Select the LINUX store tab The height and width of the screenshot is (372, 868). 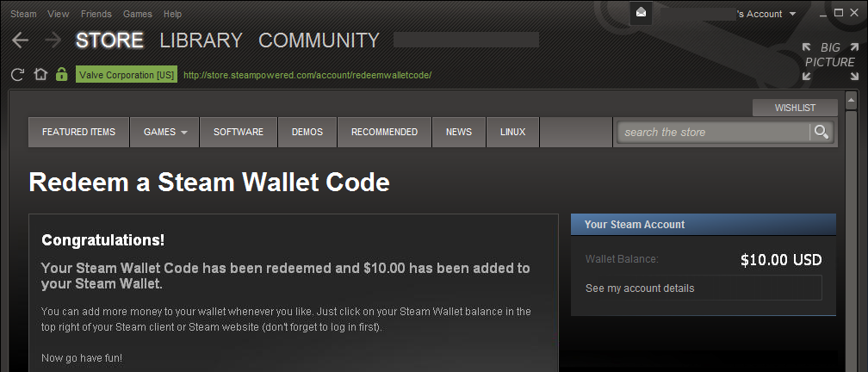(512, 132)
